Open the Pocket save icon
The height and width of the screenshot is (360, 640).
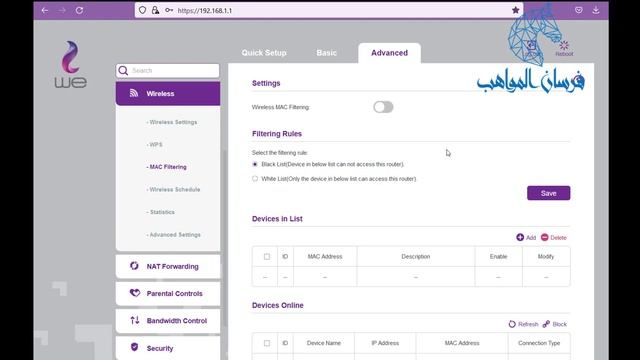click(578, 10)
